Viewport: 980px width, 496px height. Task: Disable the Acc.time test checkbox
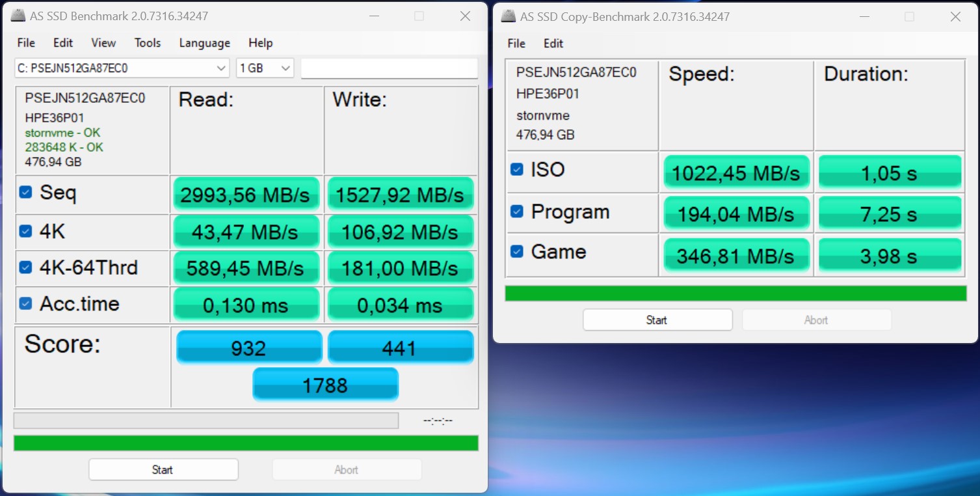26,303
